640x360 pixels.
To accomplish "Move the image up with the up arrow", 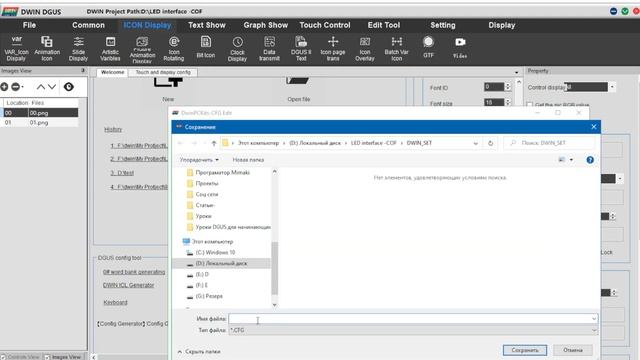I will point(41,87).
